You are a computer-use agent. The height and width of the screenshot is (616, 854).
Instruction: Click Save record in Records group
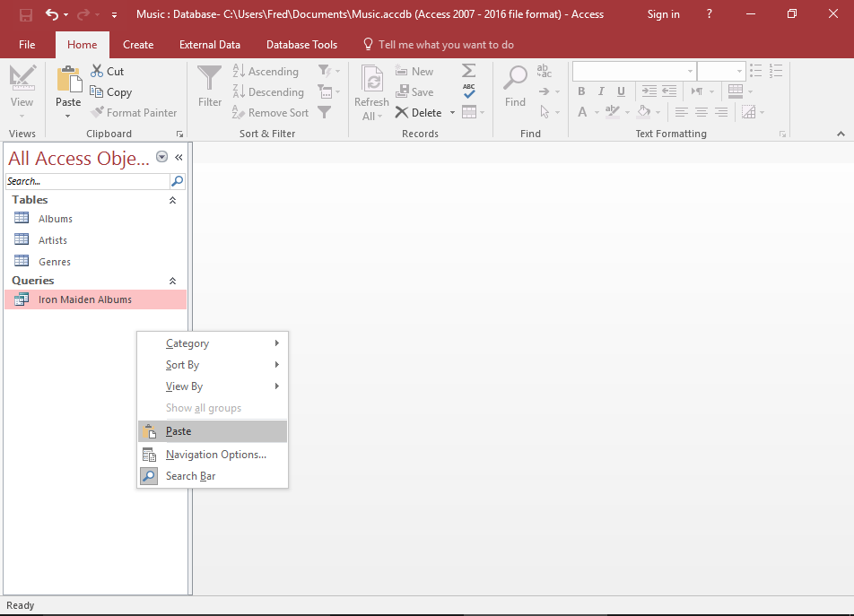(414, 92)
